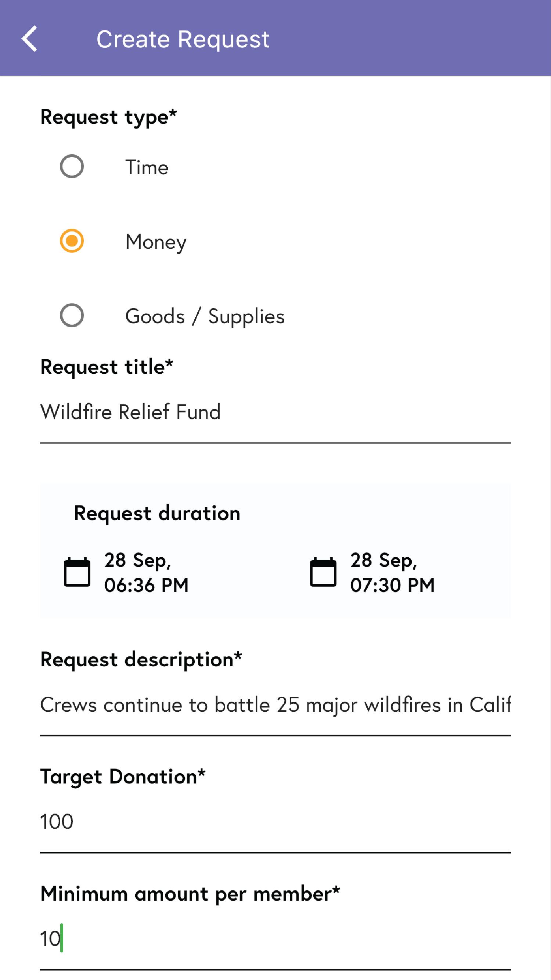
Task: Open the start date calendar icon
Action: point(77,572)
